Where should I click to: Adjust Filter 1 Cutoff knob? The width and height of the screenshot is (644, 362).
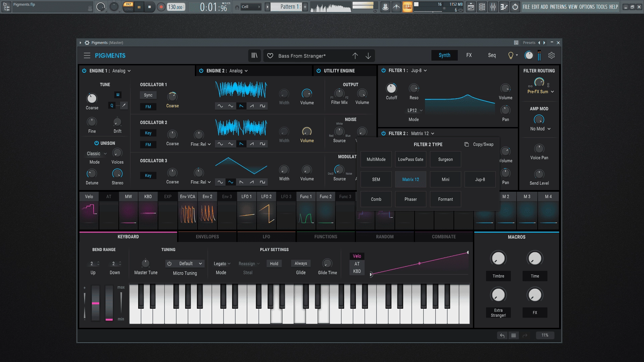pyautogui.click(x=391, y=88)
